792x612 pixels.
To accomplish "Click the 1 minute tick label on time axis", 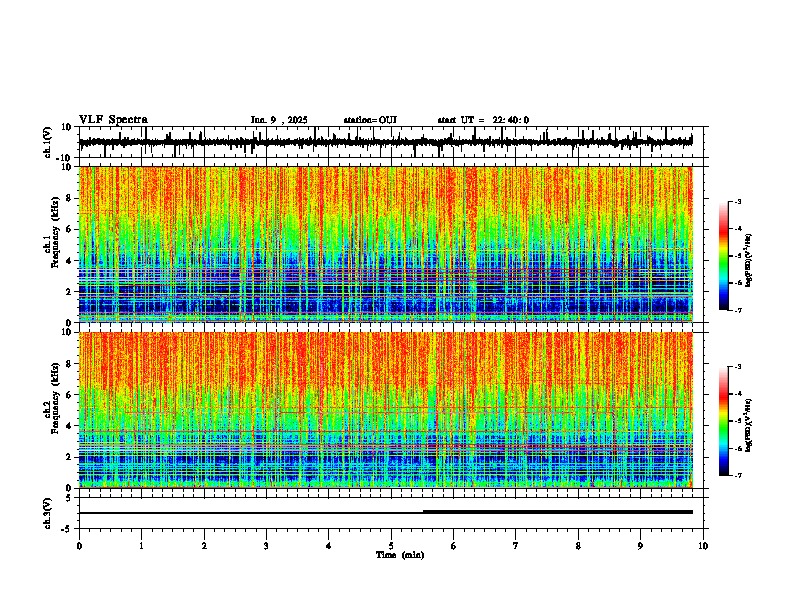I will [141, 546].
